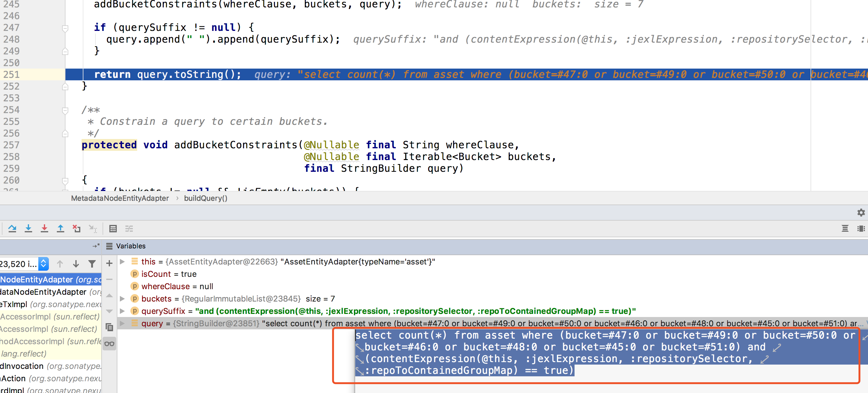Click the duplicate watch copy icon
Image resolution: width=868 pixels, height=393 pixels.
pos(109,327)
